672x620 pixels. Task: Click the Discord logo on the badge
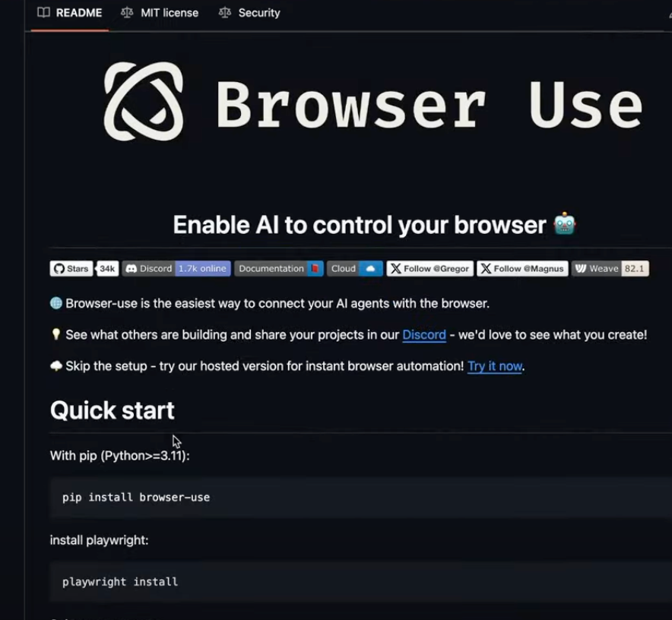pos(132,269)
